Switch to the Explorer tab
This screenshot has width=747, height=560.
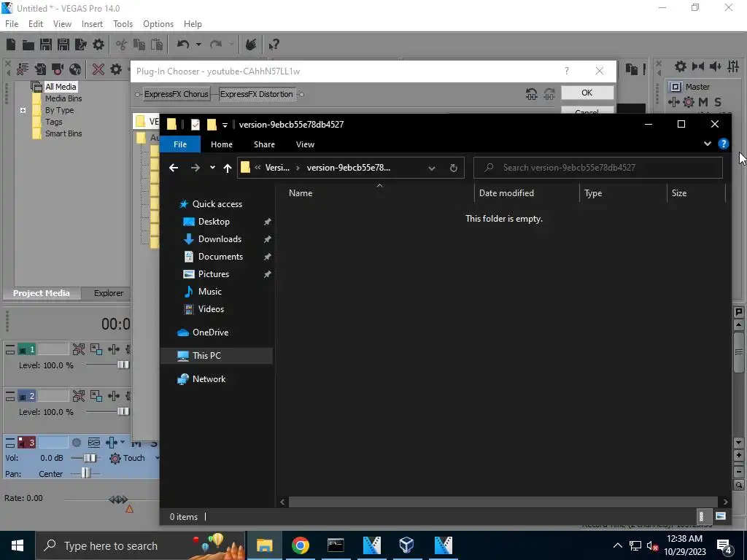[109, 293]
